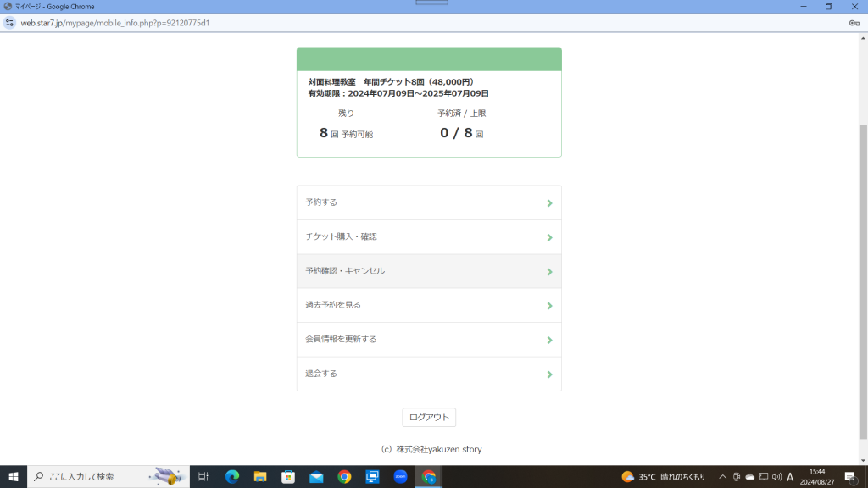Click the 予約可能 label text

coord(357,135)
